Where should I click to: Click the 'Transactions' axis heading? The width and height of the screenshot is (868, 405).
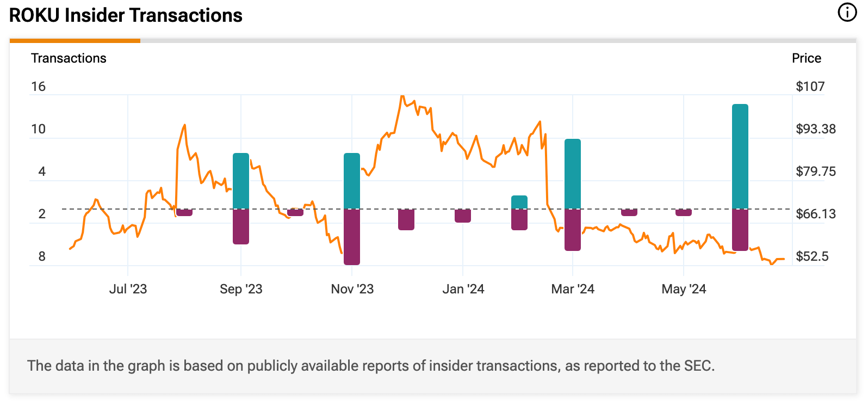(x=69, y=58)
